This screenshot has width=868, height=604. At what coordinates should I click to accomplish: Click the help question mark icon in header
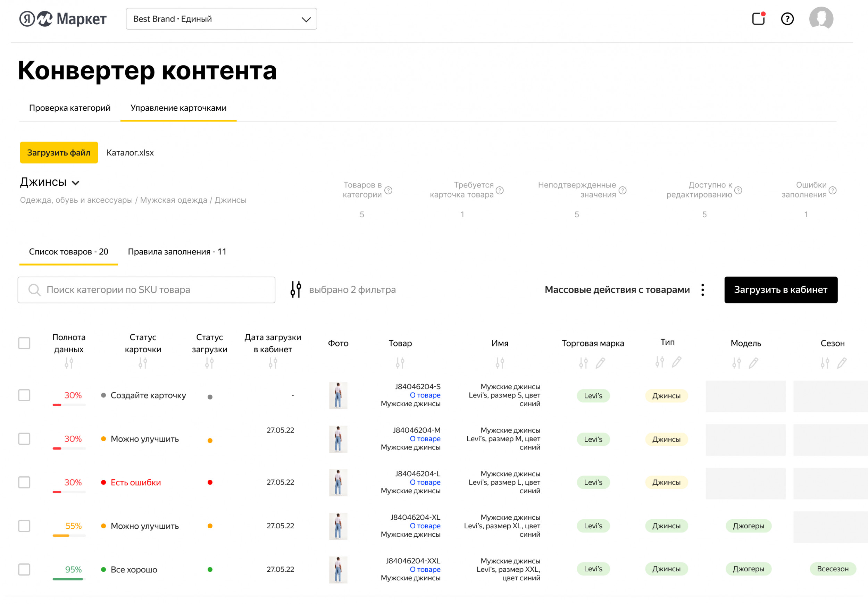(x=787, y=18)
